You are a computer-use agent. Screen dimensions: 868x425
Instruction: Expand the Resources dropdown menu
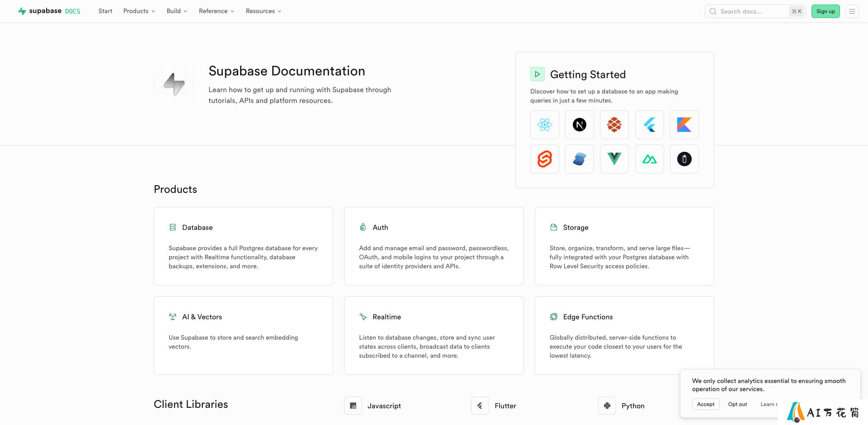[264, 11]
